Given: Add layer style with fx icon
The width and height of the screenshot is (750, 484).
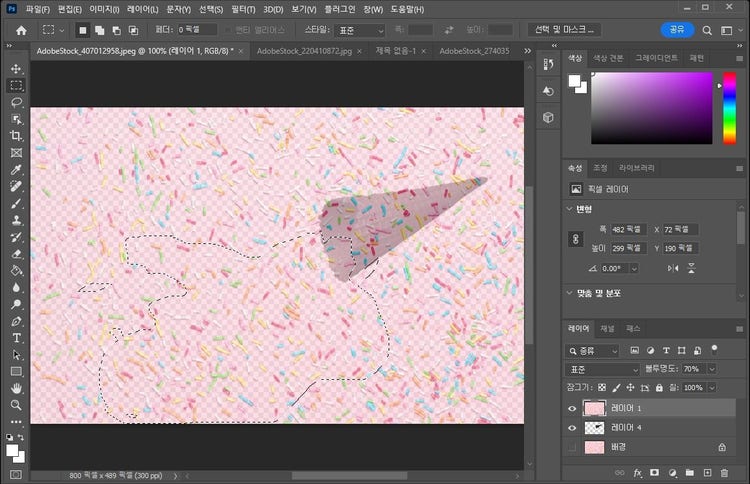Looking at the screenshot, I should (638, 473).
